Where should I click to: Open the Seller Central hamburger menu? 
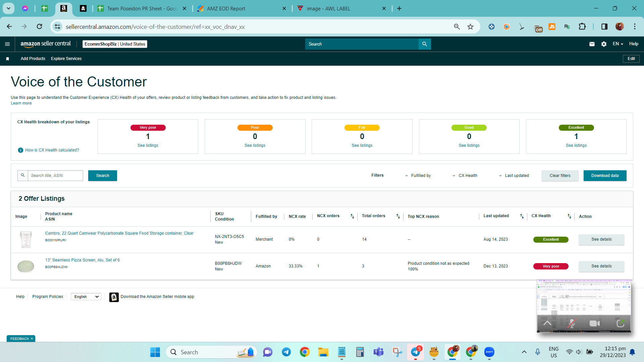coord(7,44)
